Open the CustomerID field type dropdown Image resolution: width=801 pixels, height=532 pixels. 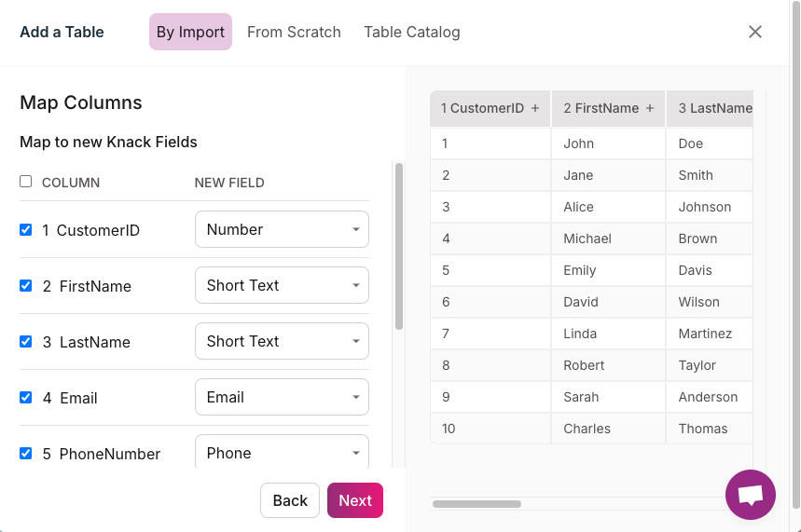282,229
